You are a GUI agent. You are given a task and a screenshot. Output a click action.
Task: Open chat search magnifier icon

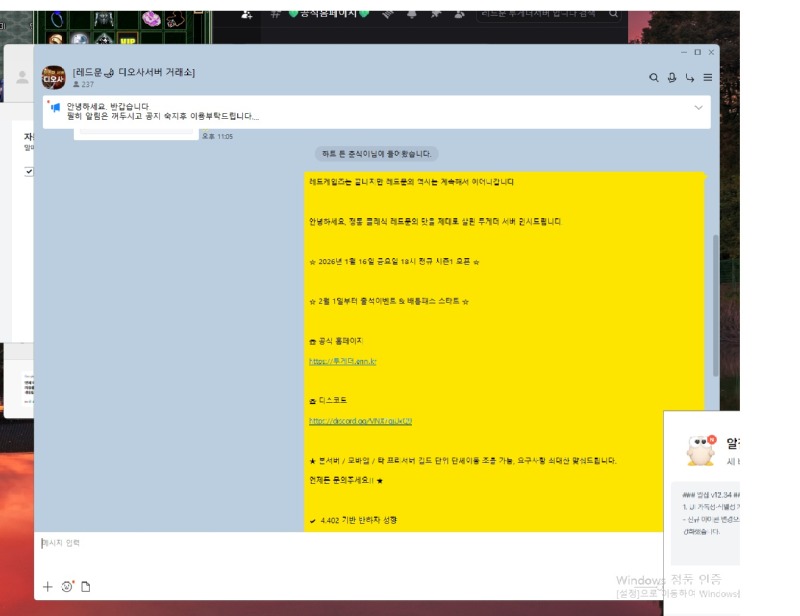654,78
